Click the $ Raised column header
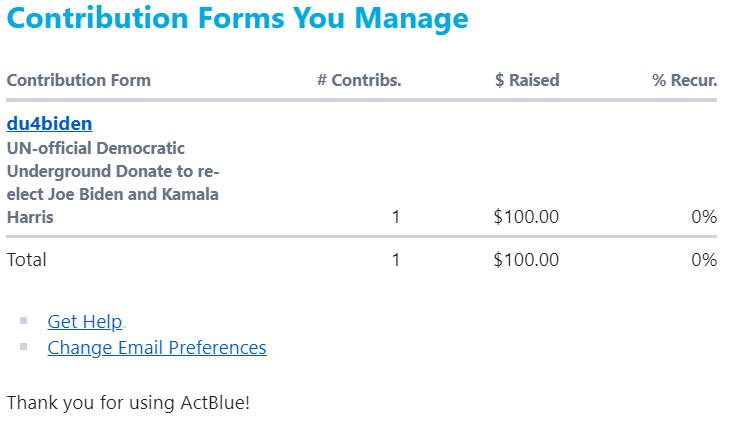This screenshot has width=733, height=427. pyautogui.click(x=527, y=80)
